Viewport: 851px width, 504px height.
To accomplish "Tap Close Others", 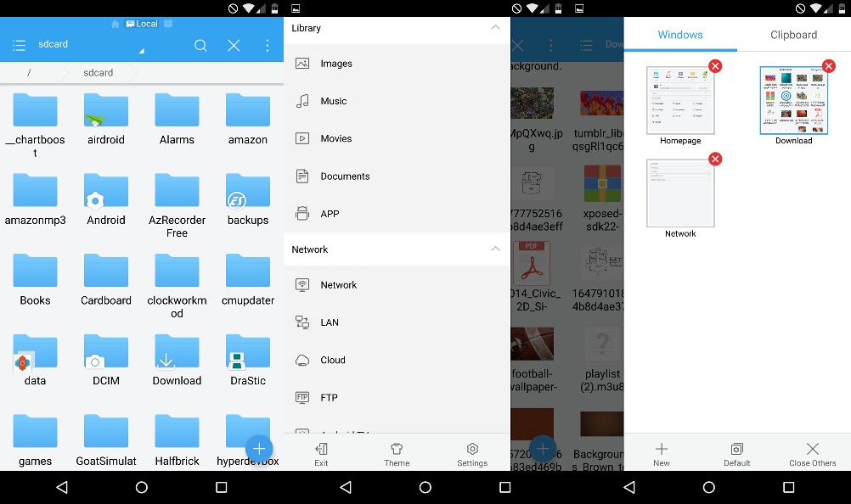I will click(813, 454).
